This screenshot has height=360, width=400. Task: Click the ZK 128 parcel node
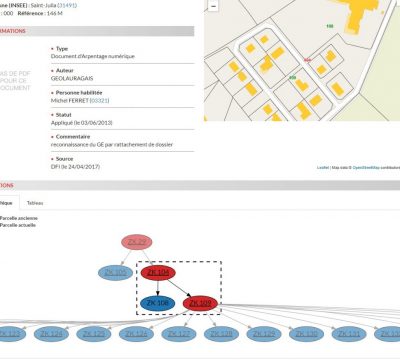(221, 334)
